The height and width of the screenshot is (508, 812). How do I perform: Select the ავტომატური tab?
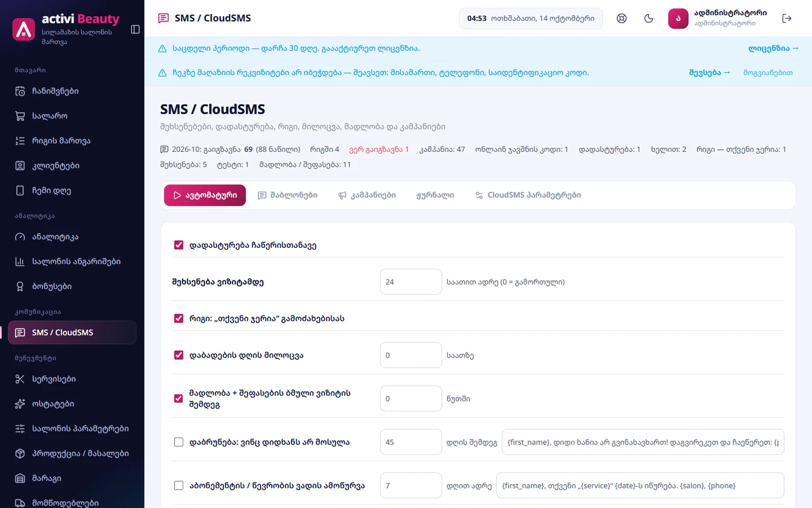[205, 195]
